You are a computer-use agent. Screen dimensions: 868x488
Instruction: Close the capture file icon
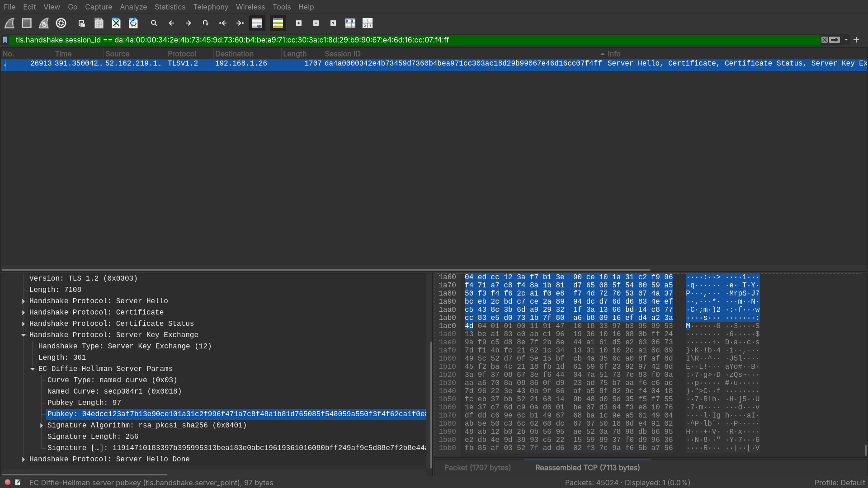(x=116, y=23)
